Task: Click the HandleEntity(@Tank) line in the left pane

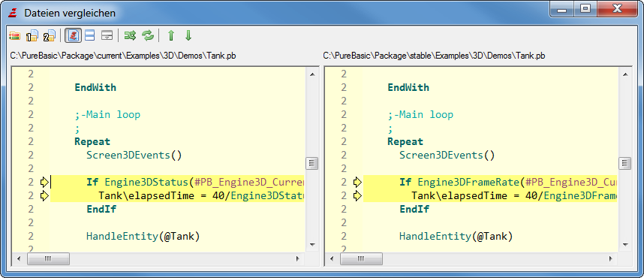Action: point(143,237)
